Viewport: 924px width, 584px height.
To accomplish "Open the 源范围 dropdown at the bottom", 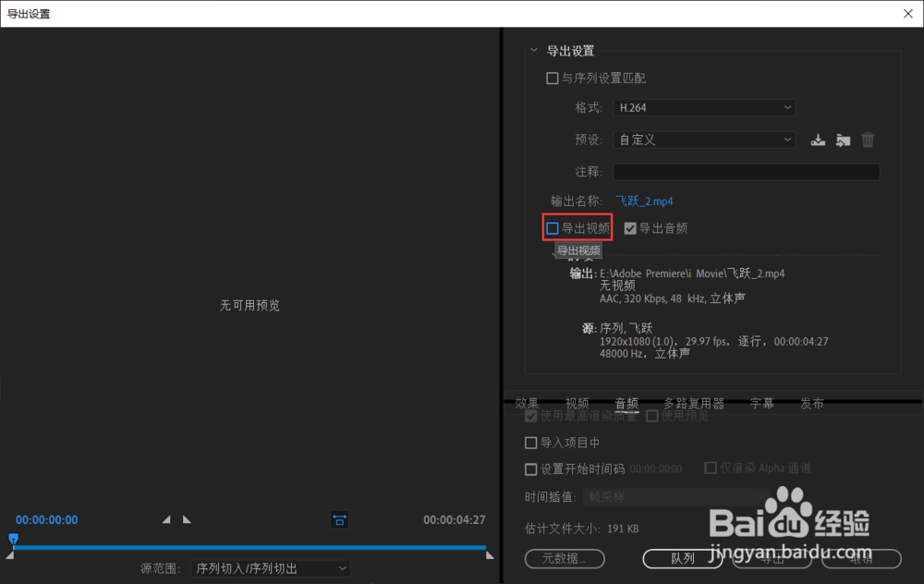I will (x=271, y=568).
